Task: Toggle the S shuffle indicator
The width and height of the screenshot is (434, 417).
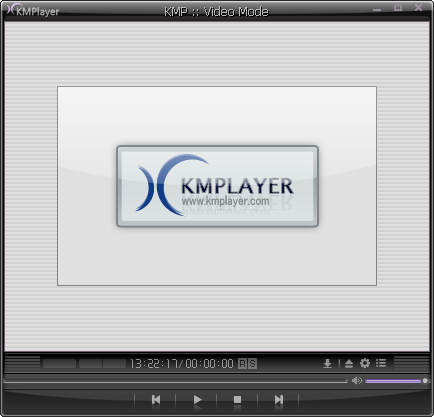Action: [x=252, y=363]
